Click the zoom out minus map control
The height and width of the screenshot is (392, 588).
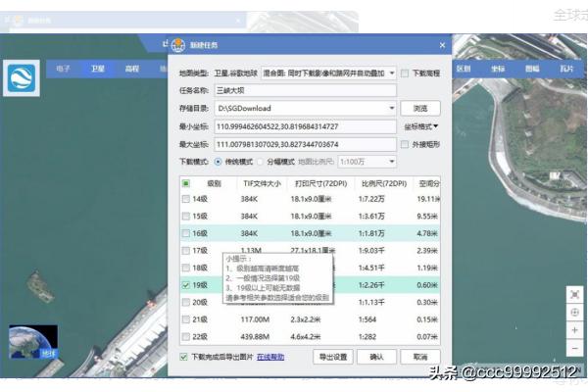click(574, 349)
